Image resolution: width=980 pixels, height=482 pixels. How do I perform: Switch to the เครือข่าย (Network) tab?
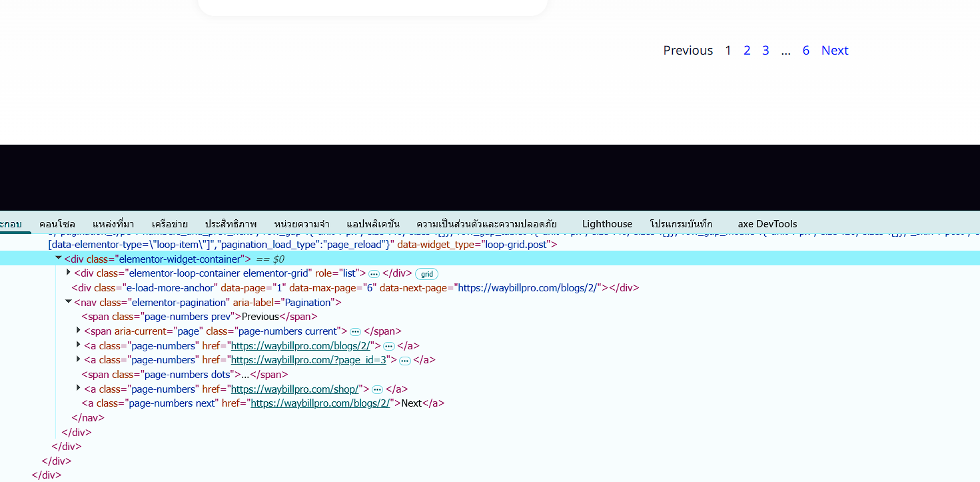(x=169, y=224)
